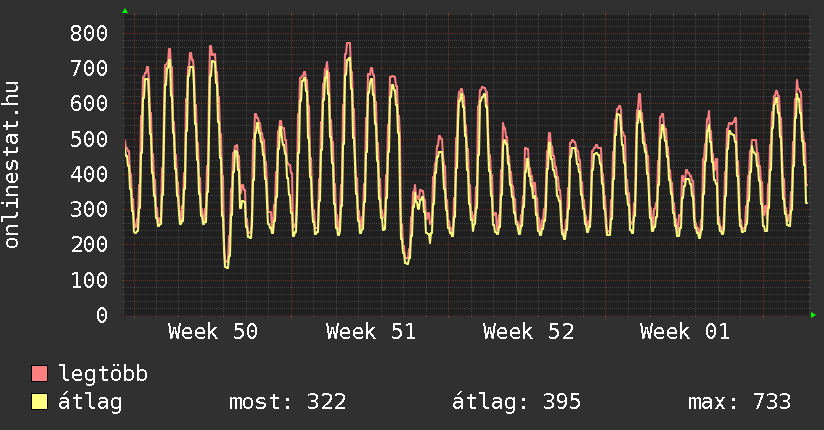Click the vertical onlinestat.hu axis title

pyautogui.click(x=13, y=165)
